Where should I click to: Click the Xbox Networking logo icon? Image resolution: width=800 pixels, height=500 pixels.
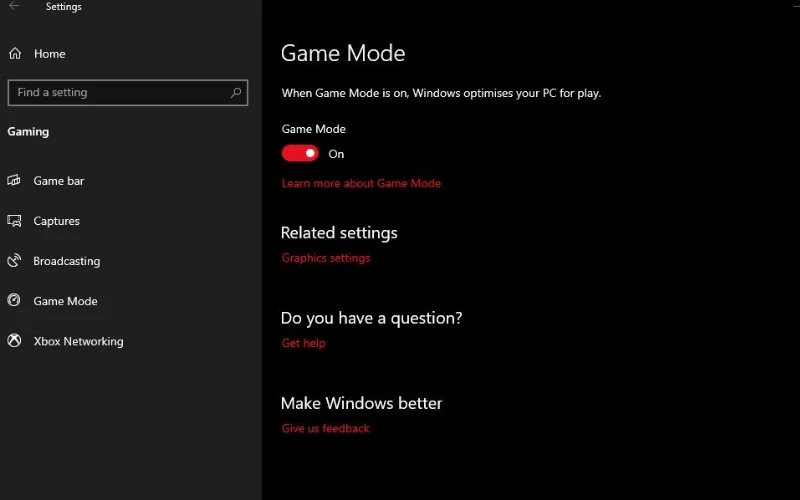[x=14, y=340]
